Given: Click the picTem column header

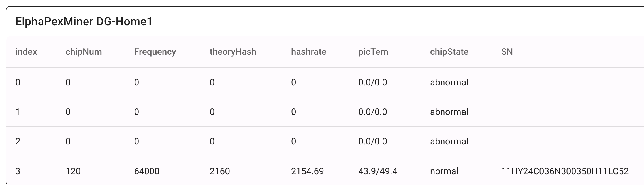Looking at the screenshot, I should (373, 52).
